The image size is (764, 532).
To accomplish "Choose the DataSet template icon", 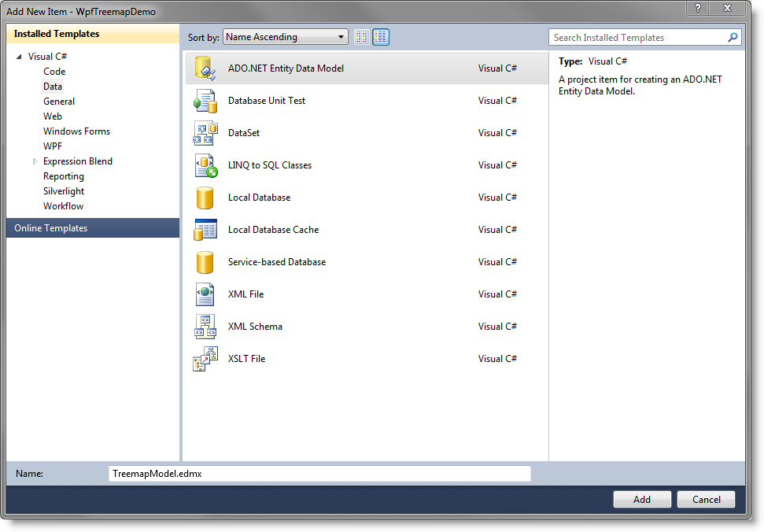I will (205, 133).
